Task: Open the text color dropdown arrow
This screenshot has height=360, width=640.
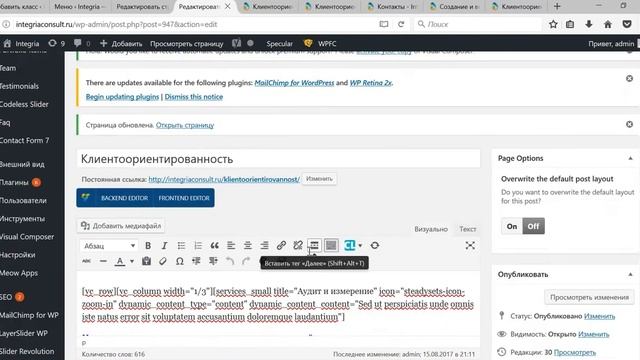Action: click(x=132, y=261)
